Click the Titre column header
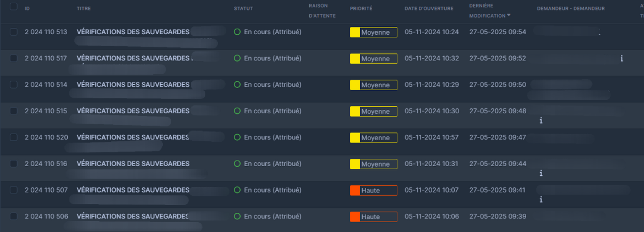Screen dimensions: 644x232 (x=84, y=9)
